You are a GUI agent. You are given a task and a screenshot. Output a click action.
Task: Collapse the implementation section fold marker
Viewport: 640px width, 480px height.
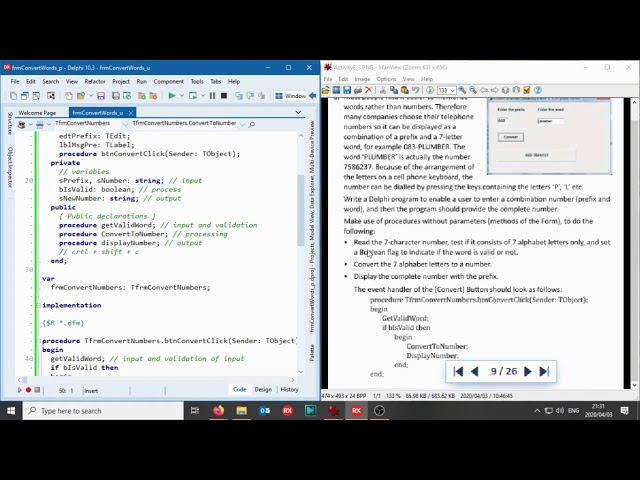(x=39, y=305)
